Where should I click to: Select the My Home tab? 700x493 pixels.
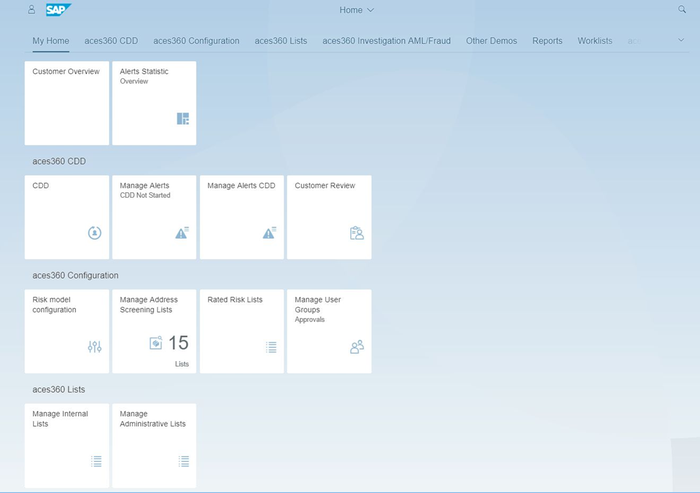coord(50,41)
